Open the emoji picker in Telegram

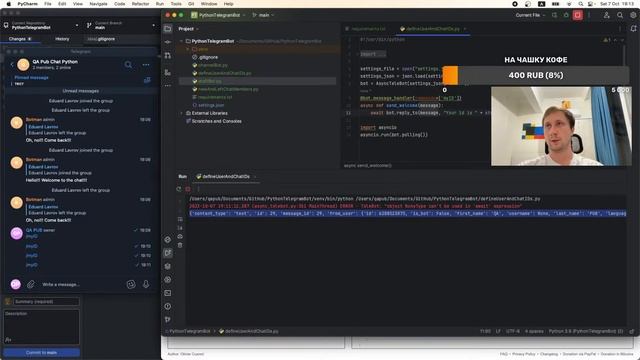click(x=131, y=284)
